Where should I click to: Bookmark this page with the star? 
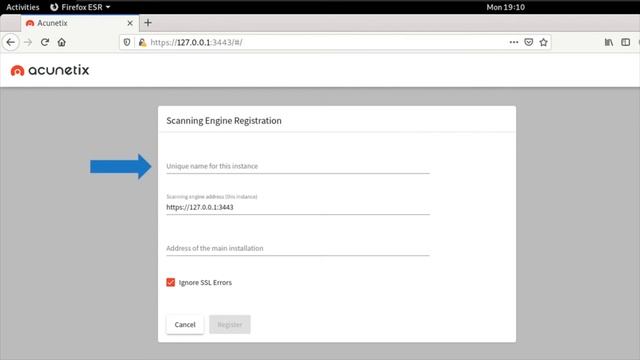tap(543, 42)
